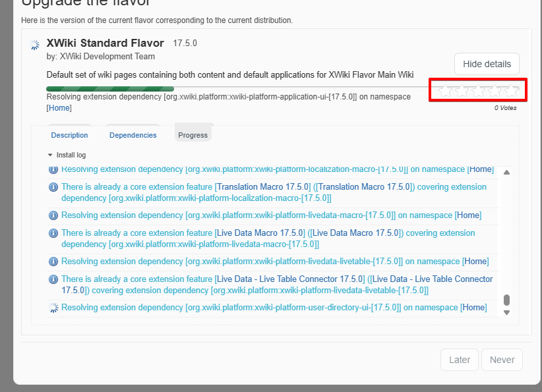The image size is (542, 392).
Task: Click the 0 Votes label
Action: point(505,108)
